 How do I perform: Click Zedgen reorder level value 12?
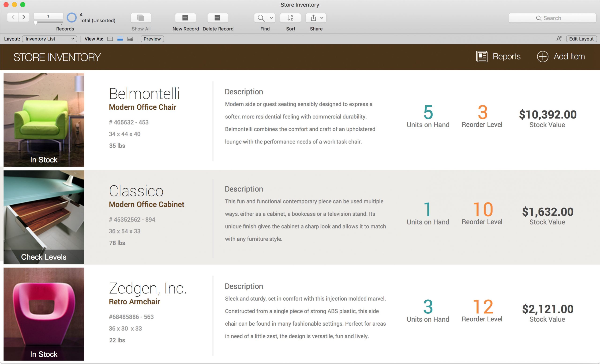483,307
